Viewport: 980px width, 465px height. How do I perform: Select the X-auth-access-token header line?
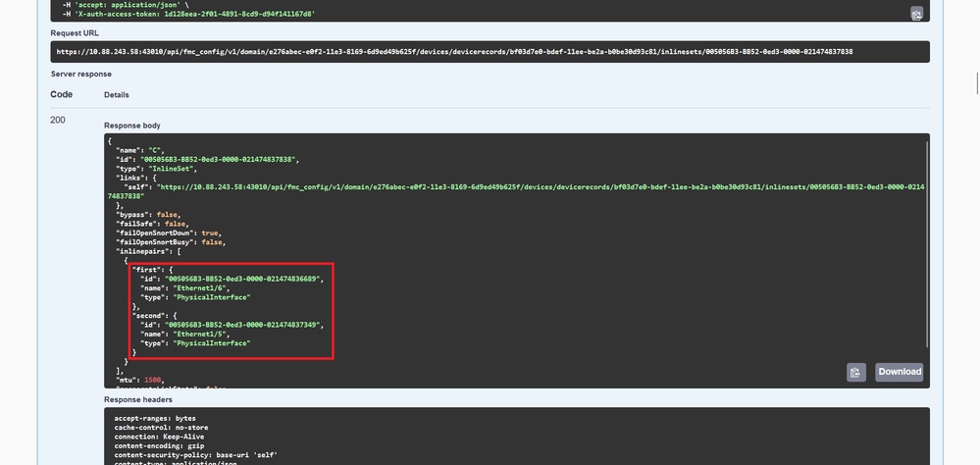pos(188,13)
